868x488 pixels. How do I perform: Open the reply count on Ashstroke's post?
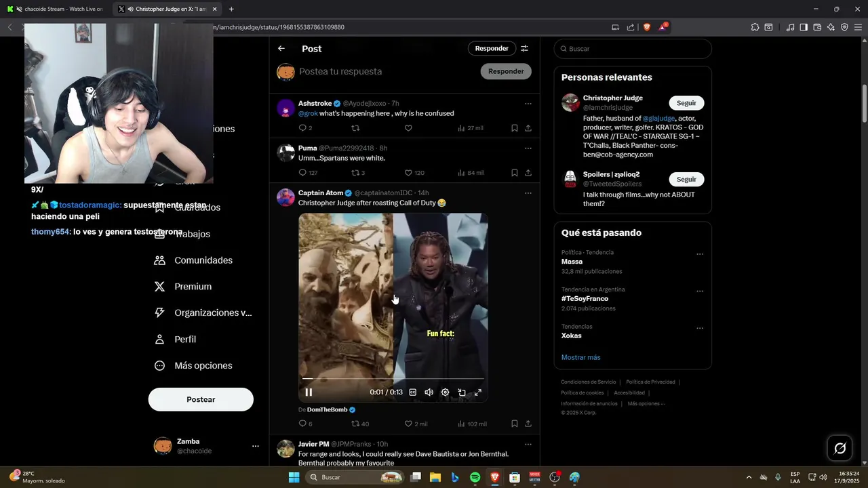point(305,128)
